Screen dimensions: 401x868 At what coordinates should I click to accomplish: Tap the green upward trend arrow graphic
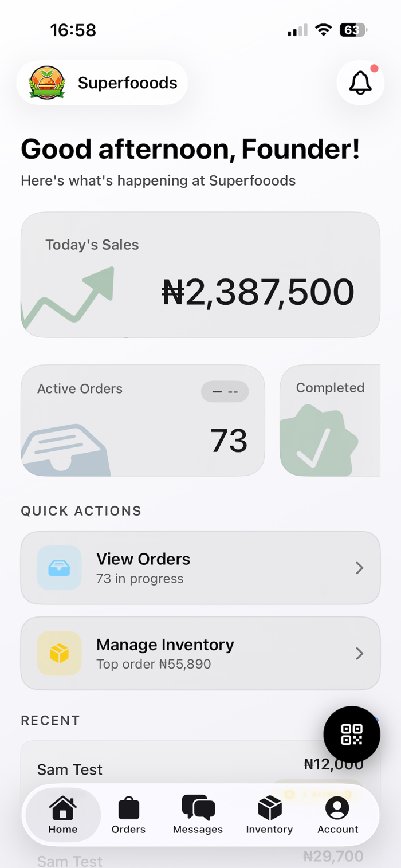pyautogui.click(x=68, y=299)
